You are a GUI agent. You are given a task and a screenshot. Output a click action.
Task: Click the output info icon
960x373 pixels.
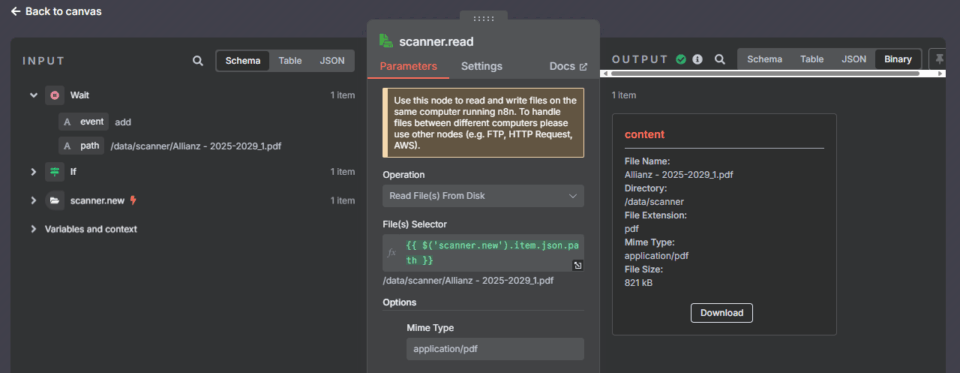coord(697,59)
